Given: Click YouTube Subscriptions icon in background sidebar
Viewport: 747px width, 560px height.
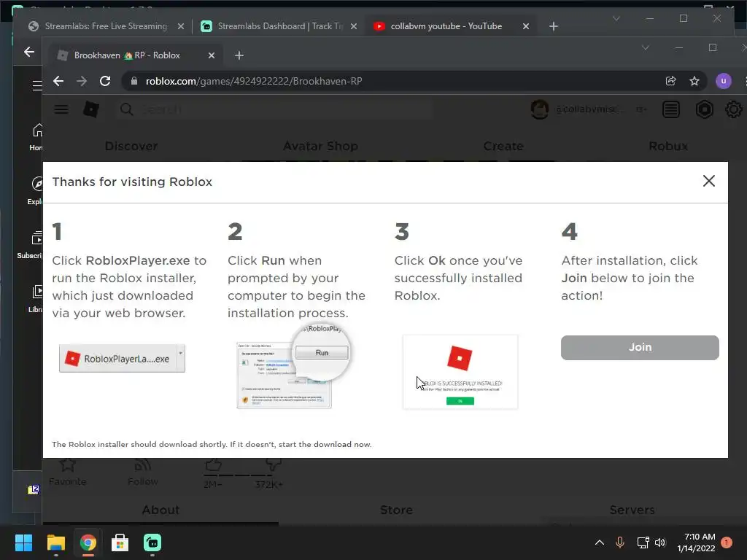Looking at the screenshot, I should coord(37,237).
